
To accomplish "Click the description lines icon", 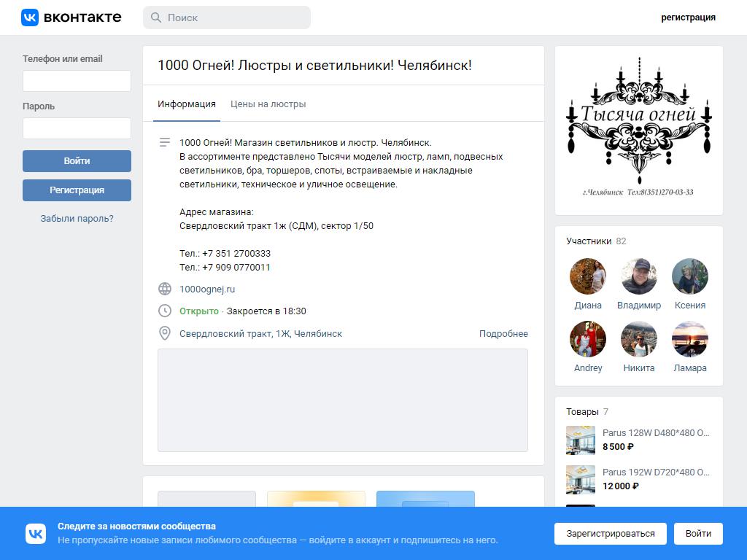I will click(x=165, y=142).
